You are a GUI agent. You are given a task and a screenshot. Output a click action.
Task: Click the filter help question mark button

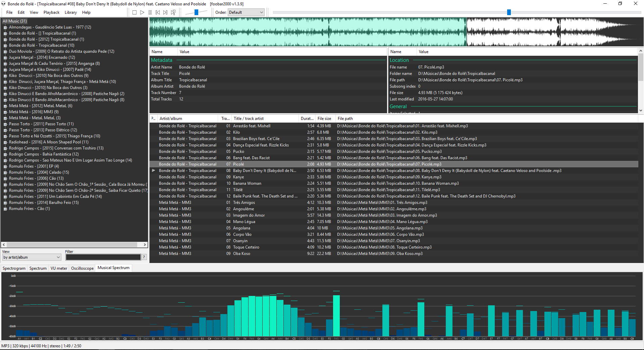point(144,257)
